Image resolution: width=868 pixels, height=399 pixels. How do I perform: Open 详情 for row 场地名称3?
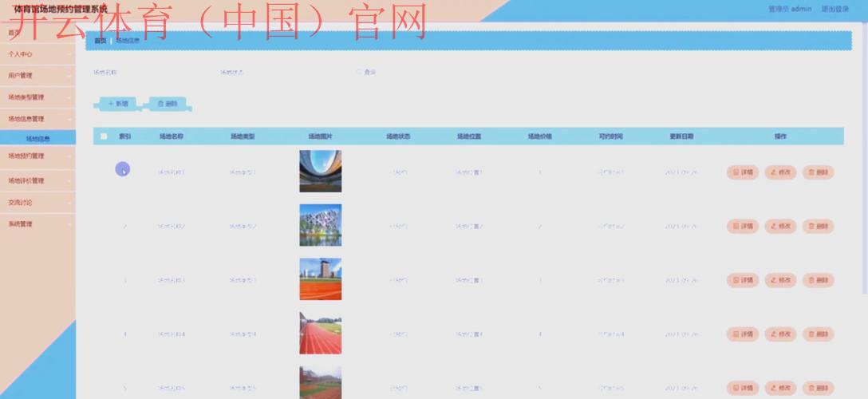(x=742, y=280)
